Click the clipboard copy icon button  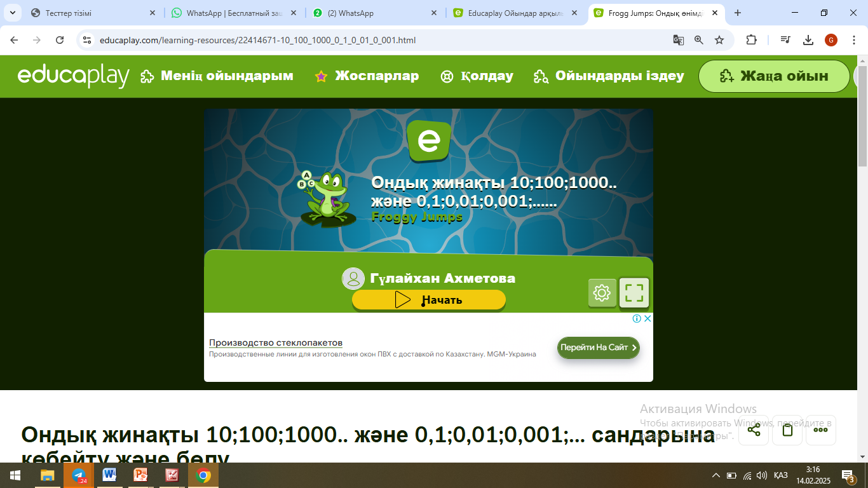tap(787, 430)
